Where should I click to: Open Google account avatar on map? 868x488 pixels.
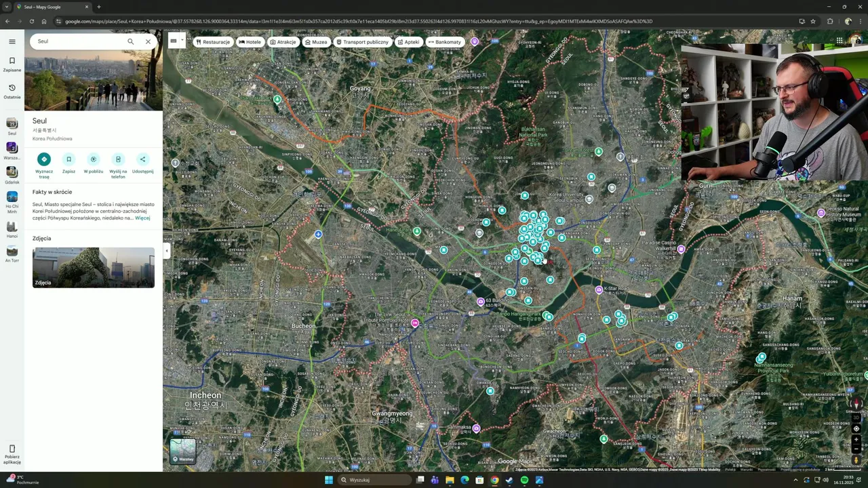(855, 41)
